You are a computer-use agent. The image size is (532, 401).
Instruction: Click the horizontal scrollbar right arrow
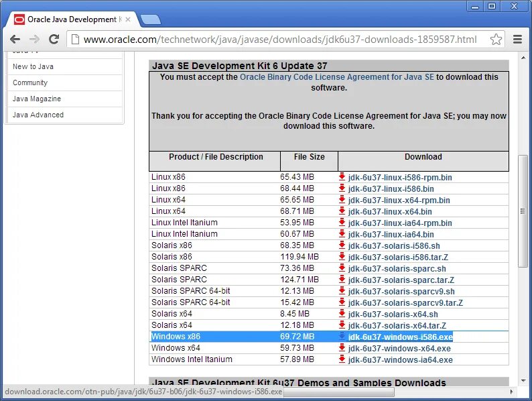point(512,392)
